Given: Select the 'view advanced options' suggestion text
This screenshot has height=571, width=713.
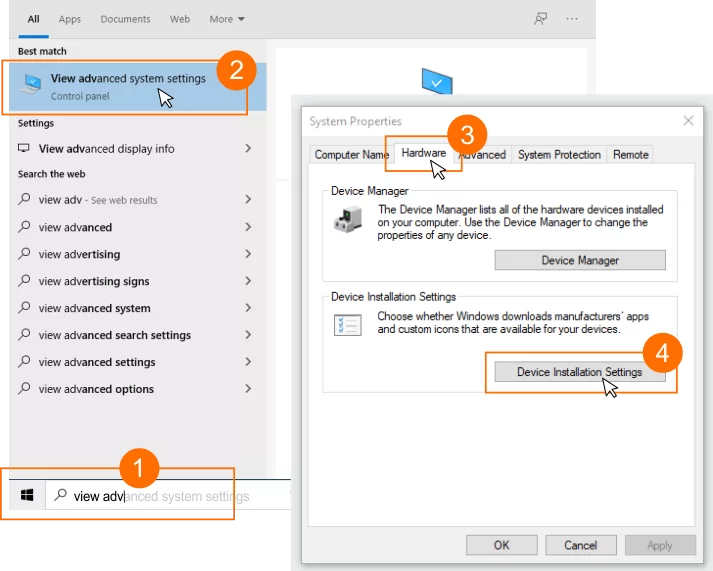Looking at the screenshot, I should tap(96, 389).
